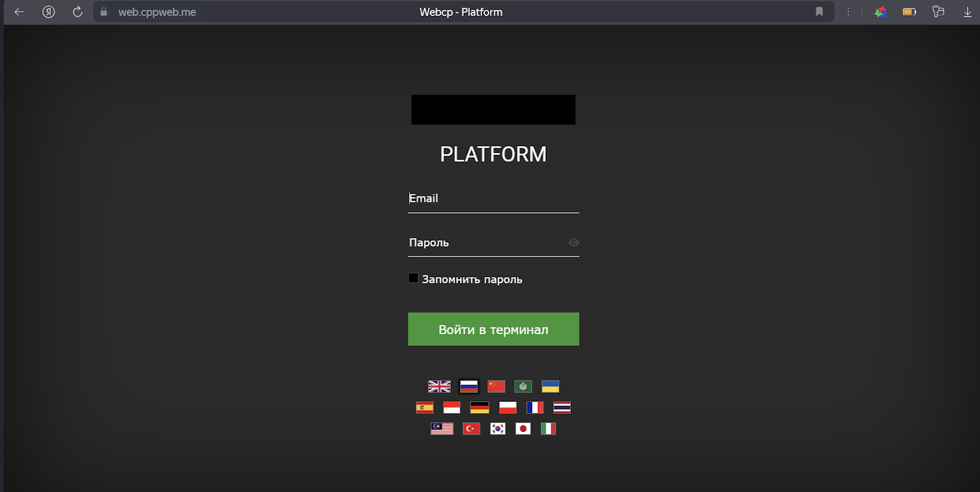The image size is (980, 492).
Task: Open the Yandex home icon in the toolbar
Action: pyautogui.click(x=48, y=12)
